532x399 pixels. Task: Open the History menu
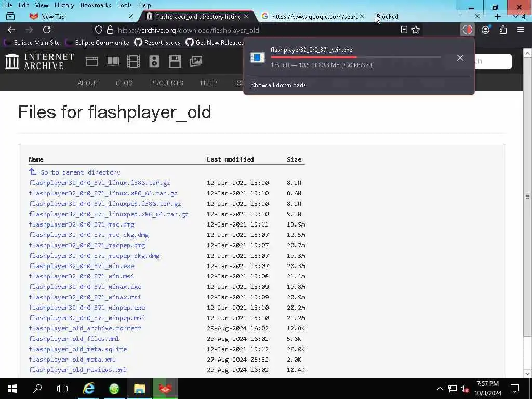click(64, 5)
